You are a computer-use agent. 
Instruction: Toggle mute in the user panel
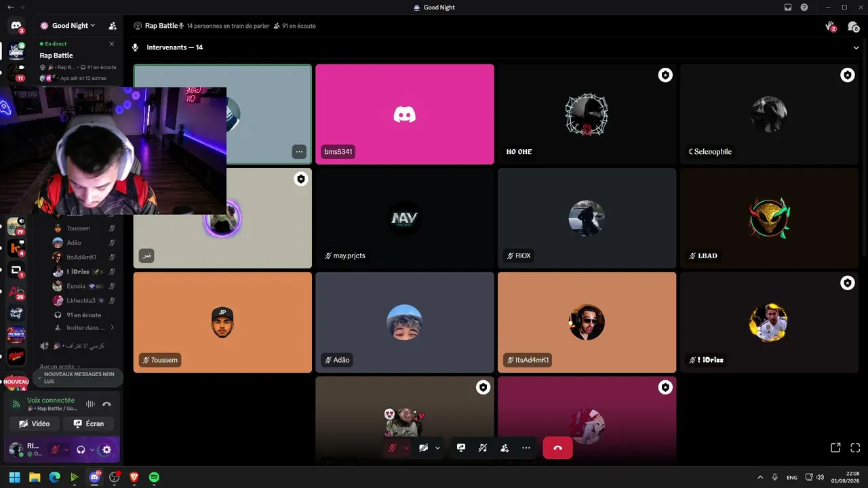55,449
